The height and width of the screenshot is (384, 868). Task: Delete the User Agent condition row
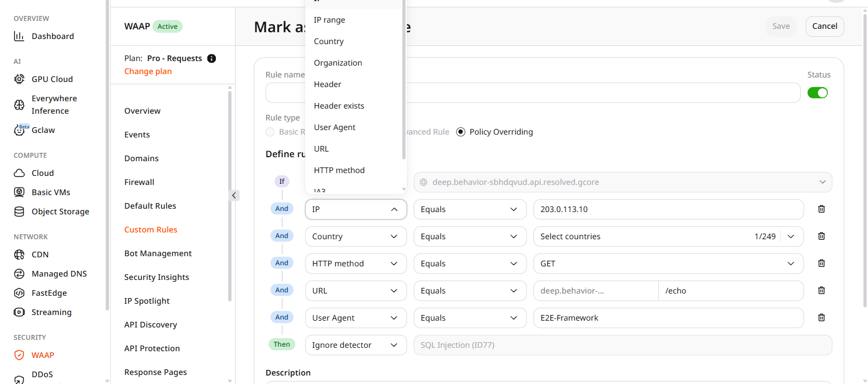pyautogui.click(x=822, y=317)
